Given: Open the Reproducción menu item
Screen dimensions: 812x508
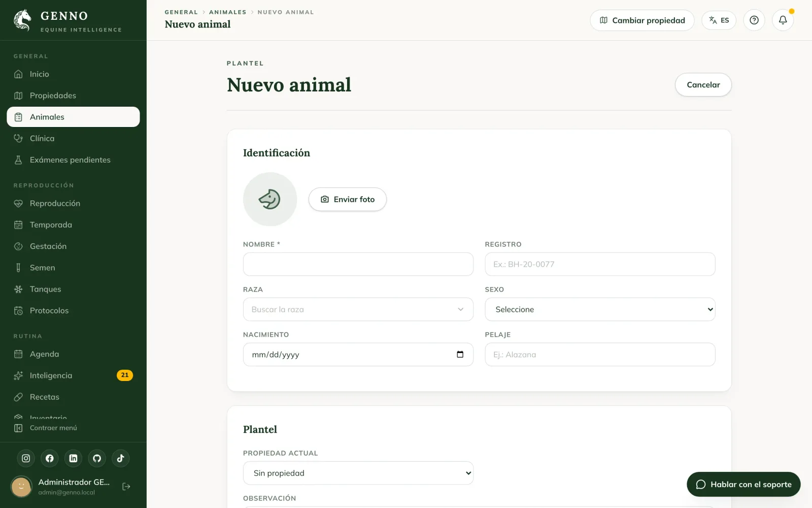Looking at the screenshot, I should click(x=73, y=203).
